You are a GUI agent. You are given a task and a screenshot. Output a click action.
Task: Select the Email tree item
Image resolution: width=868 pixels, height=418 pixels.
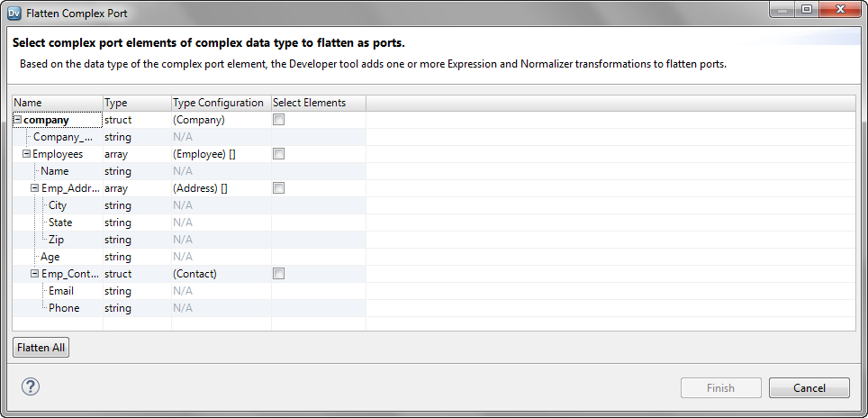(x=61, y=291)
